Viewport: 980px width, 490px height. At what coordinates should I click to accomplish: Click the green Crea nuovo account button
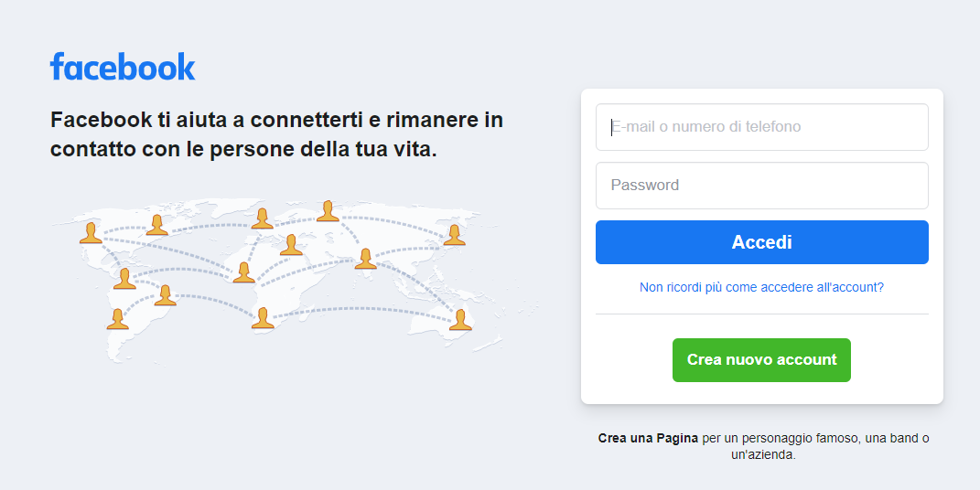click(761, 360)
